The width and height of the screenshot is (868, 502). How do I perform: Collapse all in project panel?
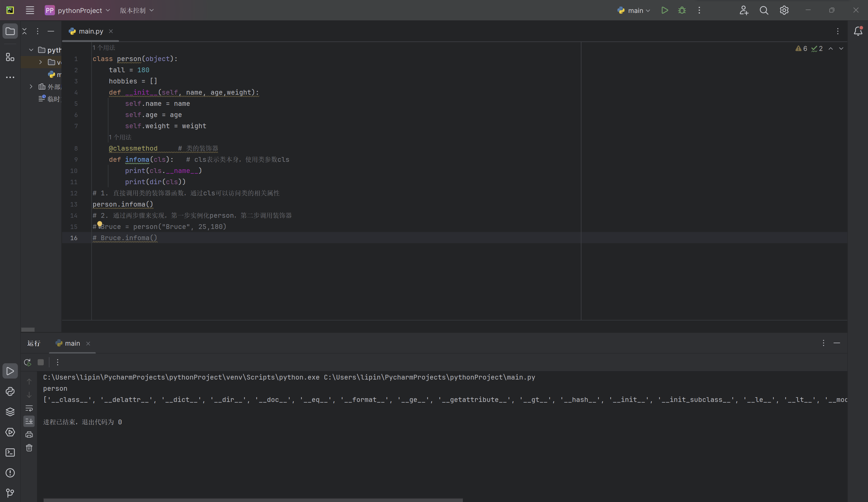coord(24,31)
